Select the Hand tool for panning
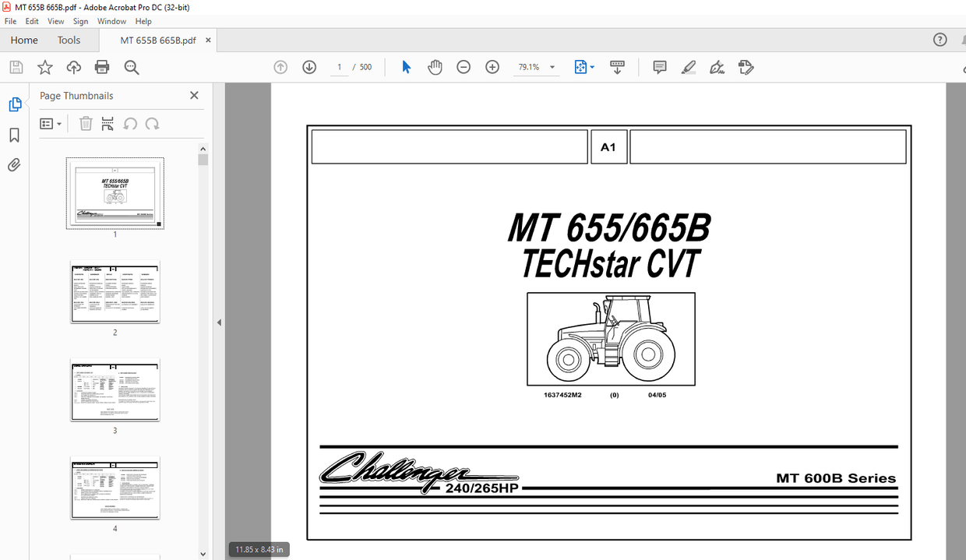The width and height of the screenshot is (966, 560). click(435, 67)
